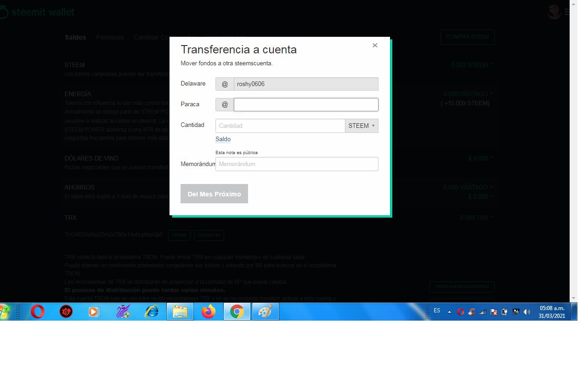This screenshot has height=368, width=588.
Task: Click the Transferencia a cuenta heading
Action: [x=238, y=50]
